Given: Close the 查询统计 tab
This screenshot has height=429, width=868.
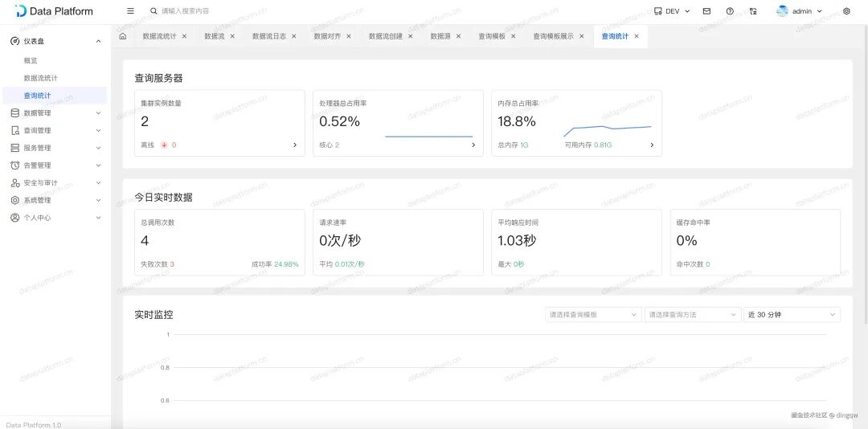Looking at the screenshot, I should (x=637, y=36).
